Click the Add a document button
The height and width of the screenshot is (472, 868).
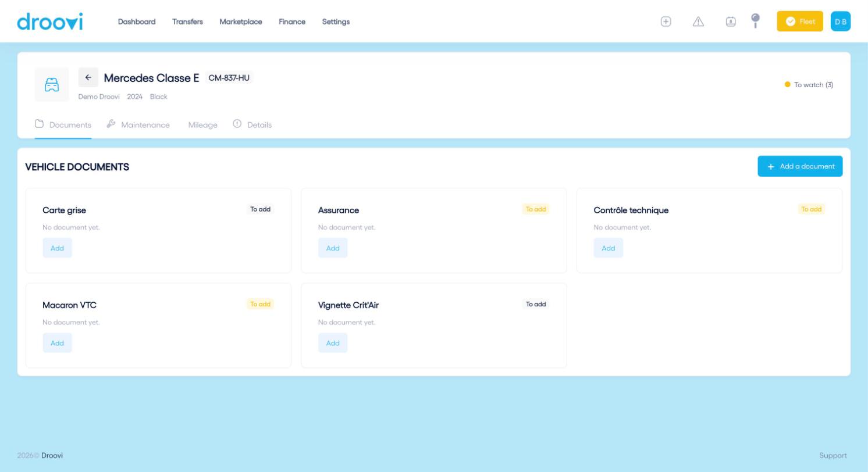[800, 166]
